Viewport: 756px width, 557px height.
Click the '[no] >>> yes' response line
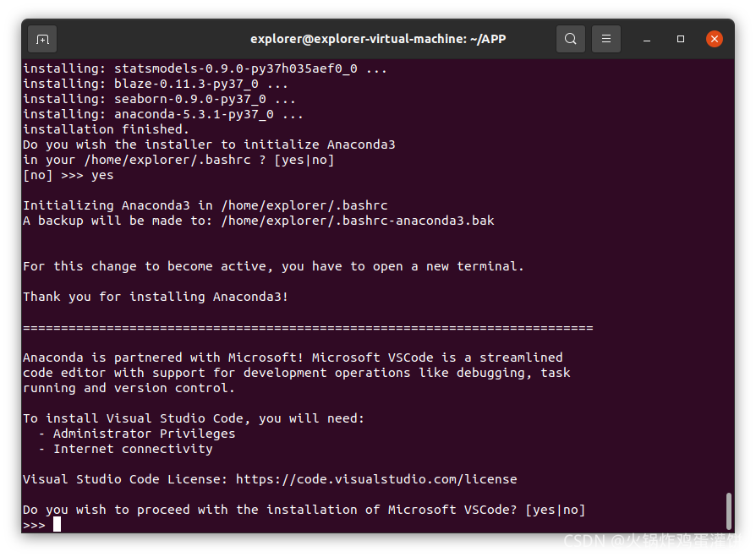68,175
